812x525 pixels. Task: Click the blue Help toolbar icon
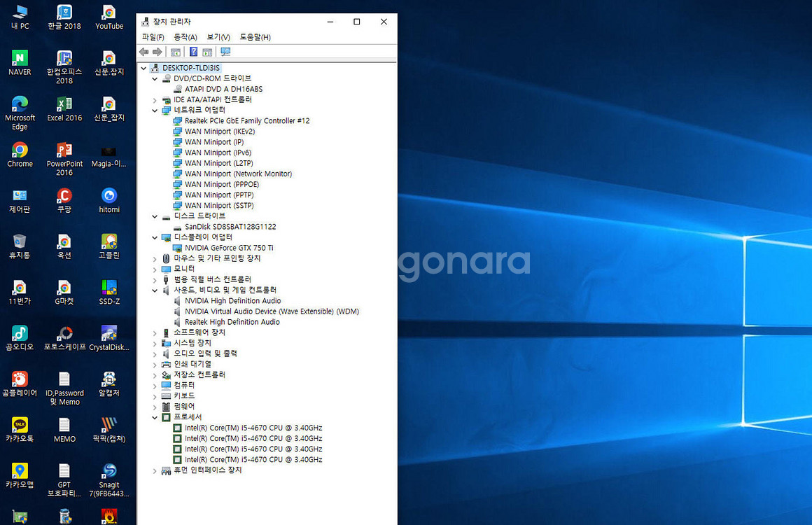point(193,52)
